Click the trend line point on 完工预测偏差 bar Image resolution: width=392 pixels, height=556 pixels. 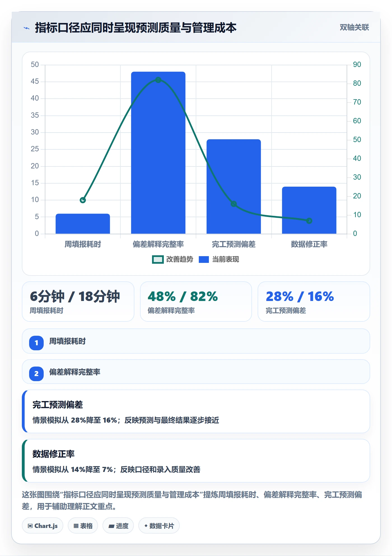pyautogui.click(x=234, y=204)
